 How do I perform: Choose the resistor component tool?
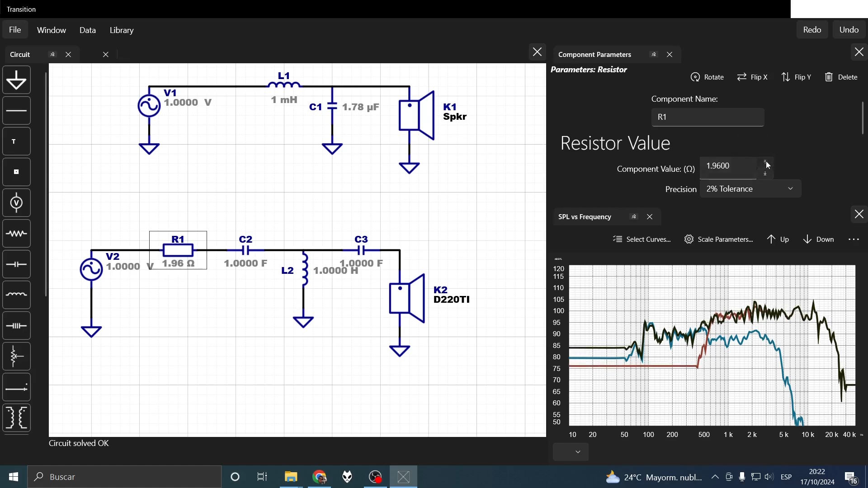click(x=16, y=234)
